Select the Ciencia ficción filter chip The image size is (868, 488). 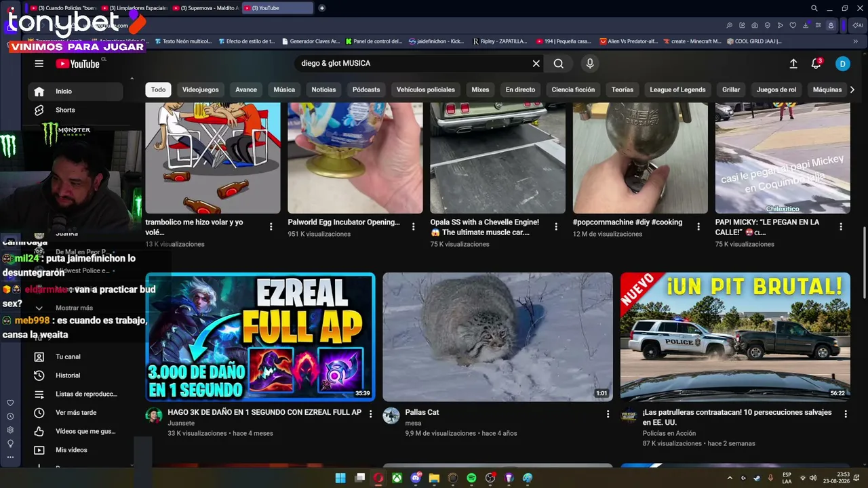[573, 89]
